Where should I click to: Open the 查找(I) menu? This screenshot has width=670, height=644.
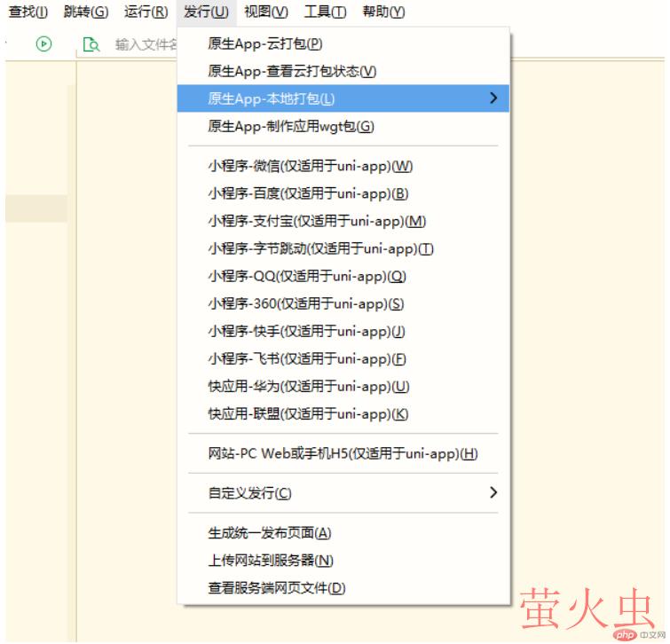click(x=28, y=12)
